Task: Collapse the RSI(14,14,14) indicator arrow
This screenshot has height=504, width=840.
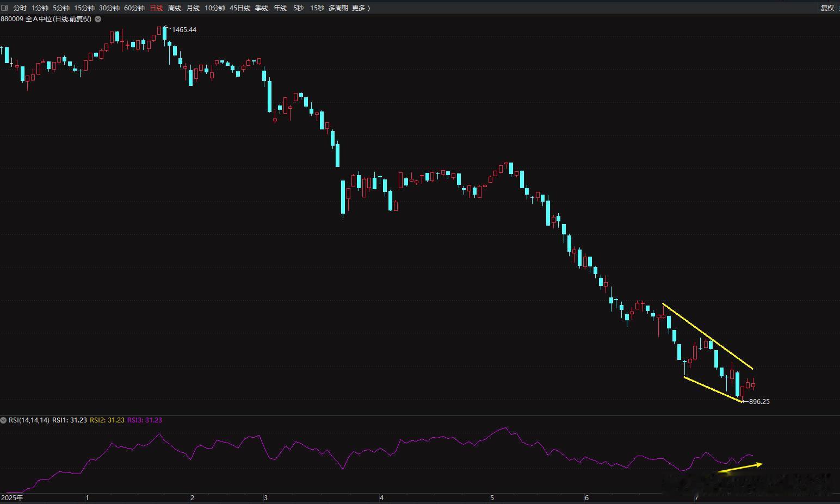Action: tap(4, 420)
